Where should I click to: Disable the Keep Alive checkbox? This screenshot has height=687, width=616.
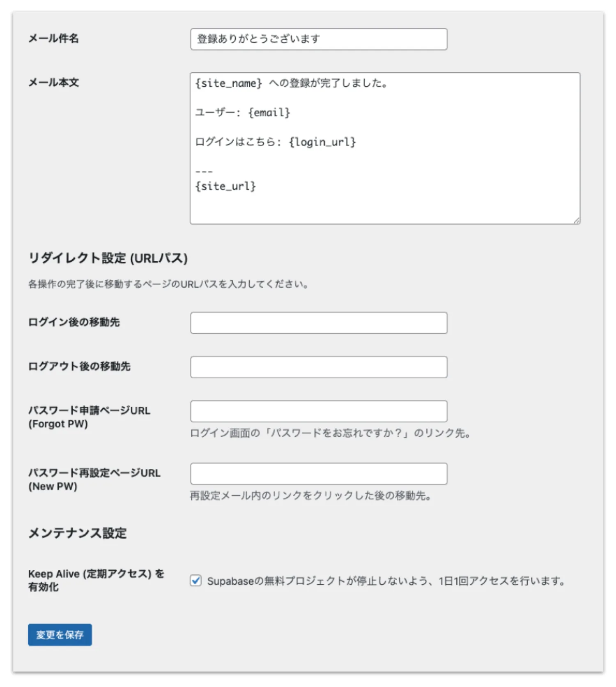pos(196,581)
